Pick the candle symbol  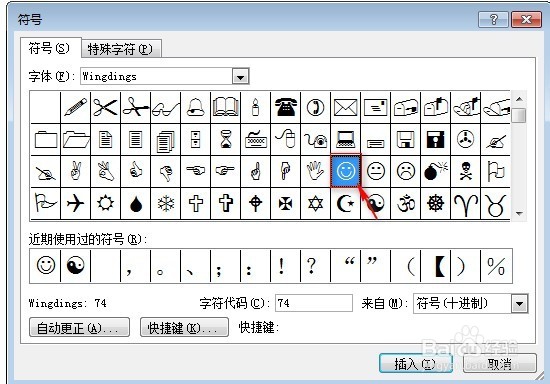click(x=256, y=107)
